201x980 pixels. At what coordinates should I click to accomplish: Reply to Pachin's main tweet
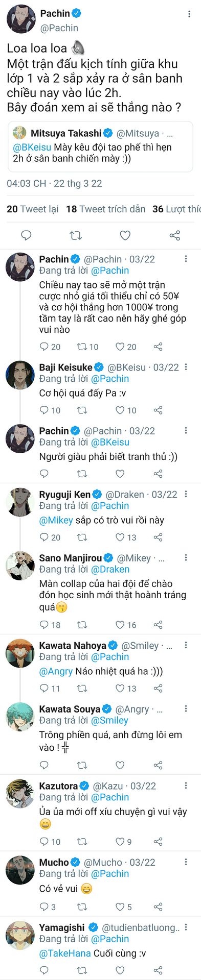(26, 235)
